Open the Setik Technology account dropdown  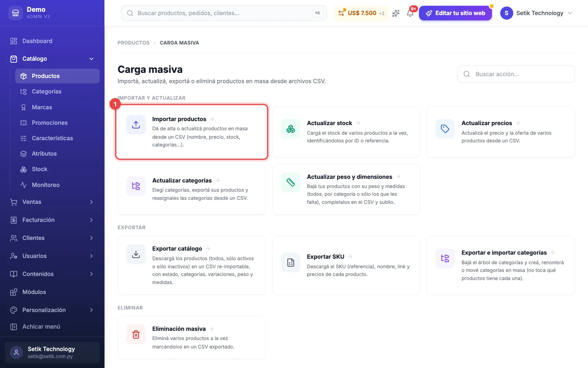tap(536, 13)
